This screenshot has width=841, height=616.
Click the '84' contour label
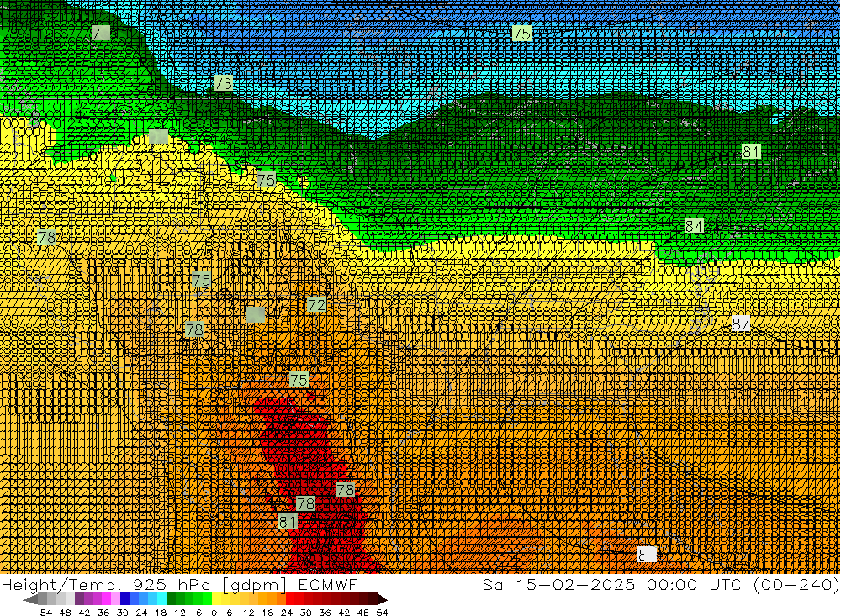tap(694, 226)
